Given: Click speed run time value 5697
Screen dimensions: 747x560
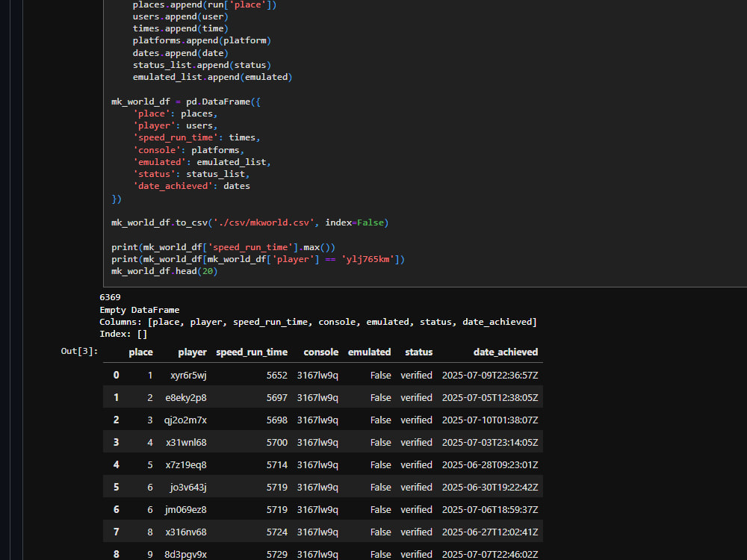Looking at the screenshot, I should pyautogui.click(x=277, y=398).
